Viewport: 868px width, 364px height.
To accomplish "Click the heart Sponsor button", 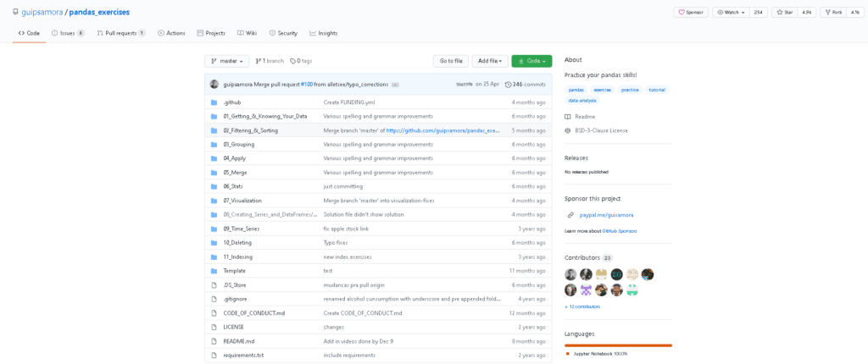I will click(690, 12).
